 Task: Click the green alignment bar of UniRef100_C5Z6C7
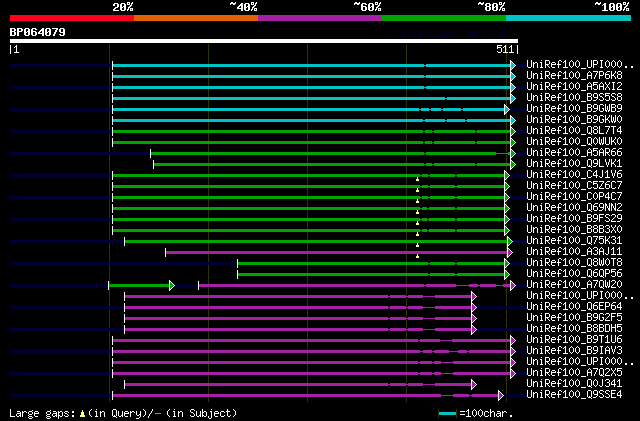click(x=311, y=187)
